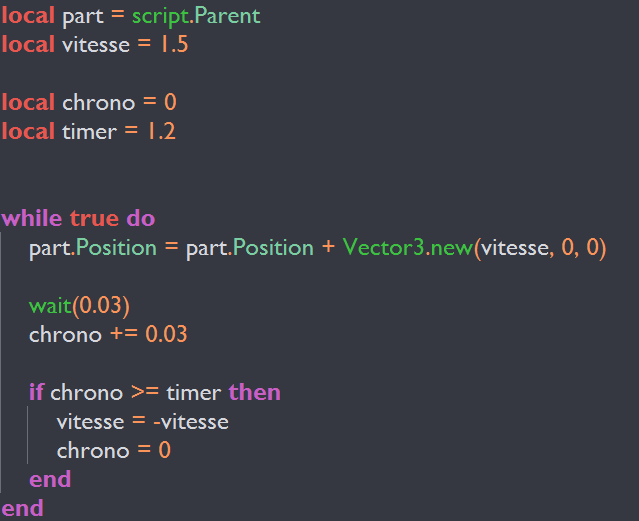This screenshot has width=639, height=521.
Task: Click the inner 'end' closing the if block
Action: 50,479
